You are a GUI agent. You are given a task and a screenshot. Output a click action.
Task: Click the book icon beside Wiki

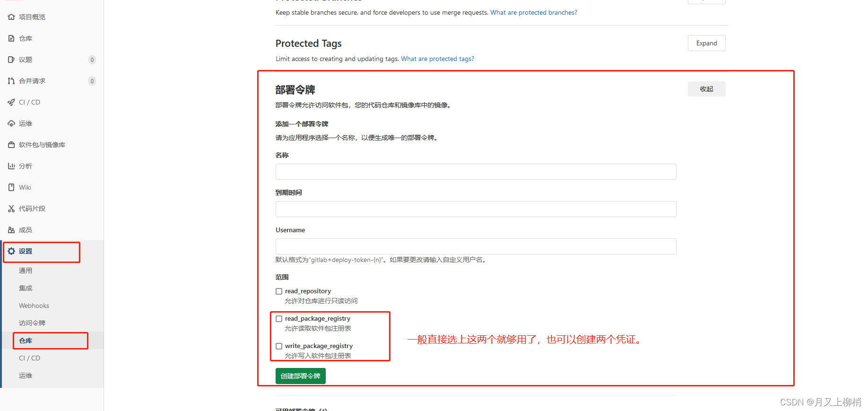pos(11,187)
